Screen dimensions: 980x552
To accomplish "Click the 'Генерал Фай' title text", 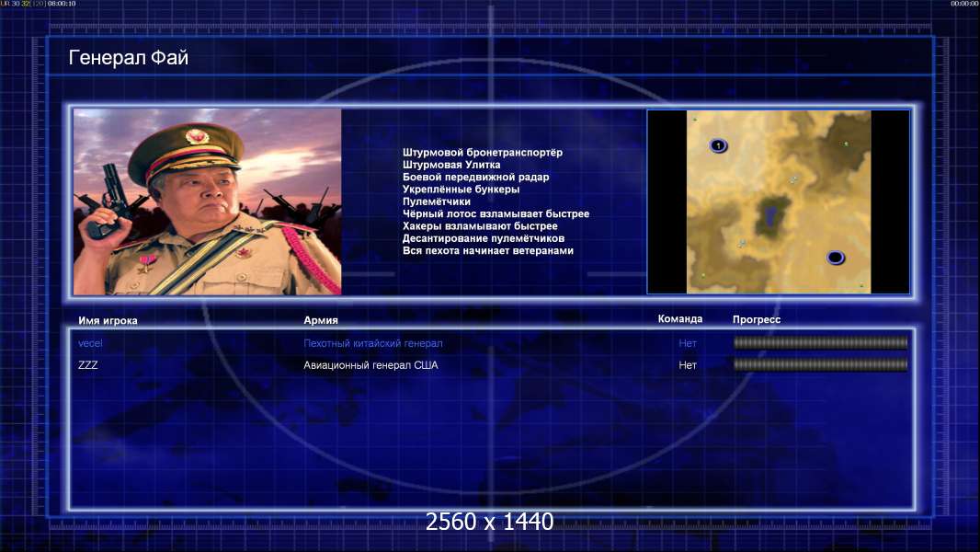I will (128, 58).
